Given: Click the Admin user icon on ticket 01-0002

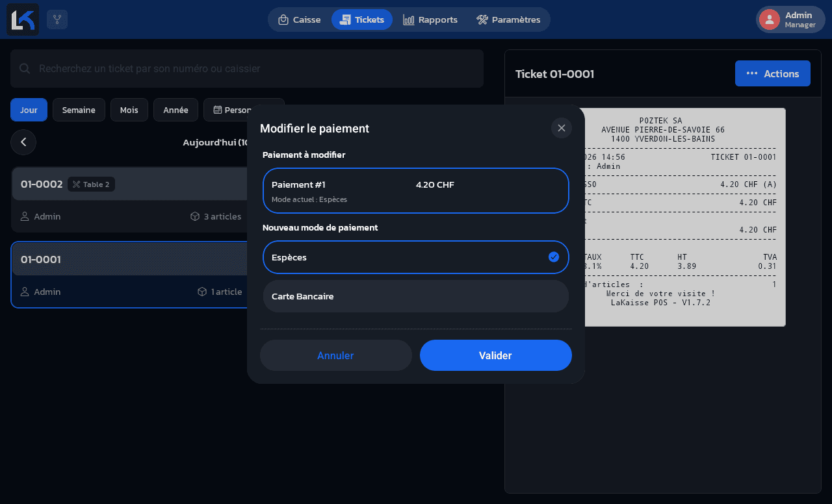Looking at the screenshot, I should (25, 216).
